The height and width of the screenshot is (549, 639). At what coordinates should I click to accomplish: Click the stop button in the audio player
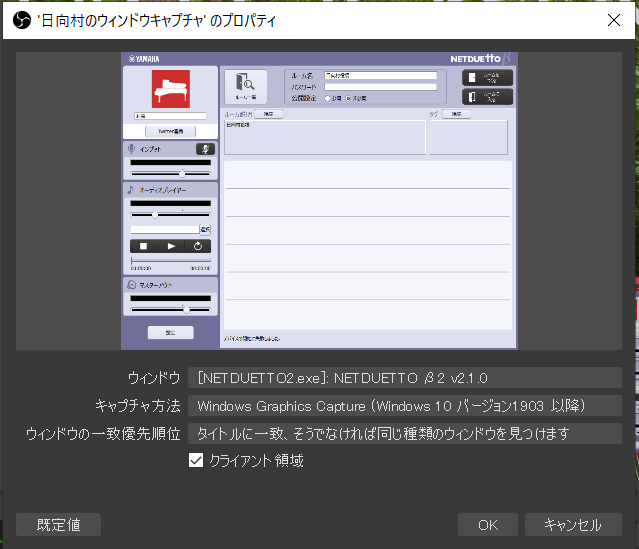[x=143, y=246]
